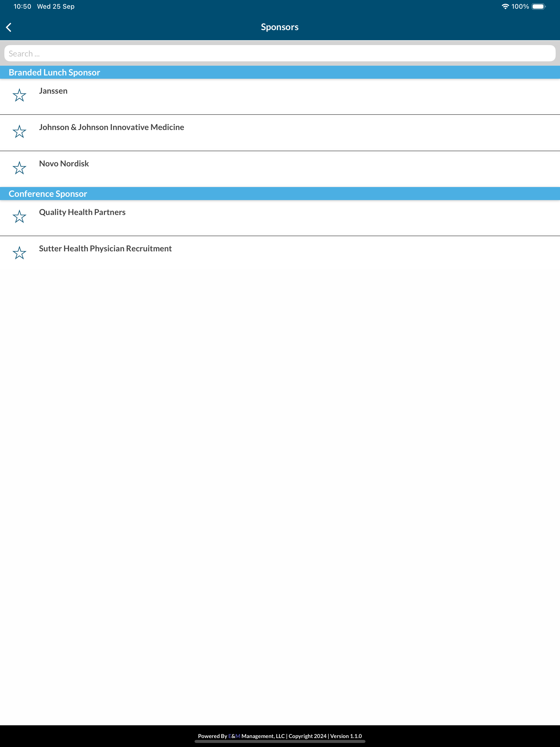
Task: Tap the Wi-Fi status icon
Action: tap(505, 7)
